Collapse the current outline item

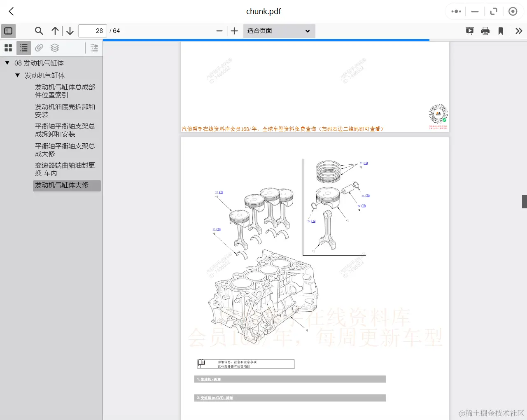click(94, 48)
